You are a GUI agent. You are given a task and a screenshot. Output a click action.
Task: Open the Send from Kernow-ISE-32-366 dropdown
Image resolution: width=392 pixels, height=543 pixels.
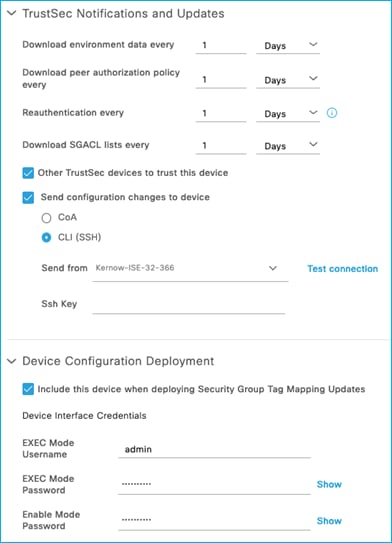pyautogui.click(x=190, y=269)
